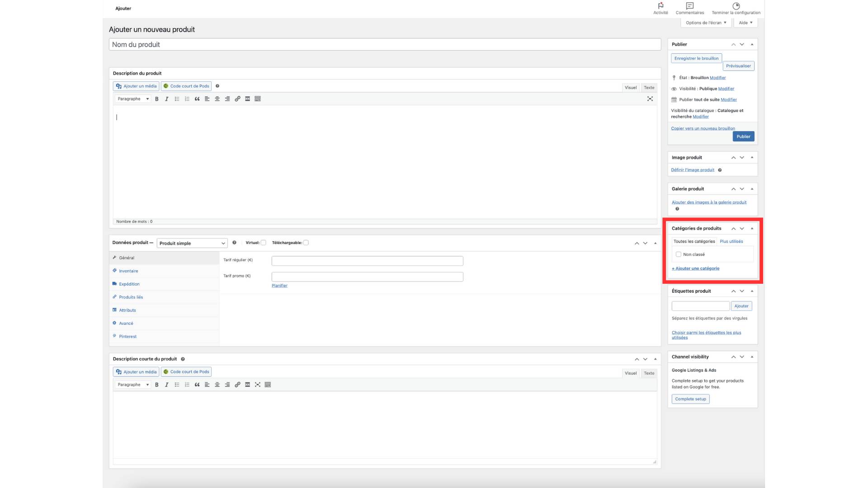The height and width of the screenshot is (488, 868).
Task: Toggle bold in the main product description toolbar
Action: (157, 99)
